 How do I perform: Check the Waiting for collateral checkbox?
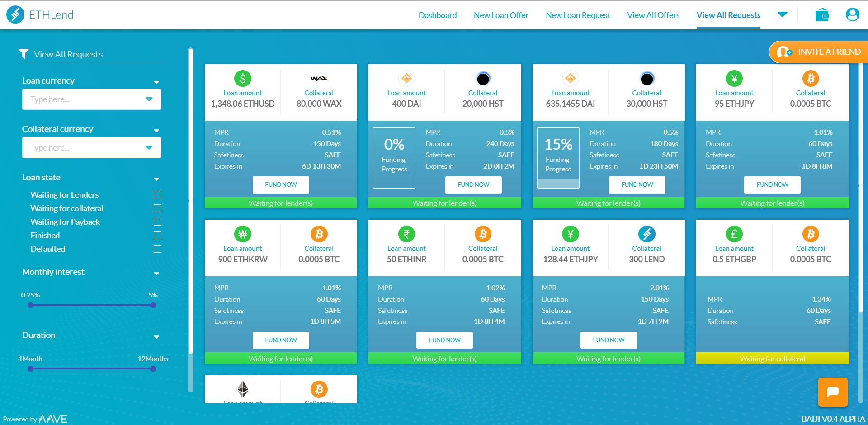pos(157,208)
